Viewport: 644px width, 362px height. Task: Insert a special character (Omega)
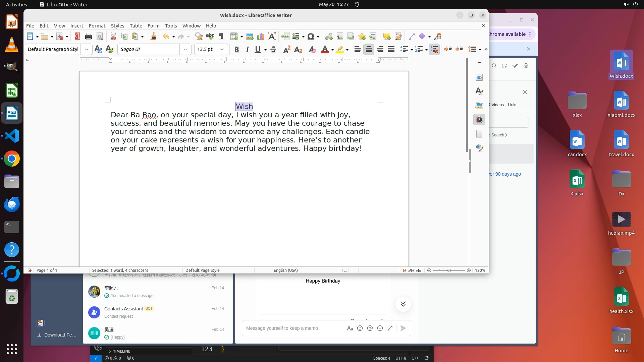[x=311, y=36]
